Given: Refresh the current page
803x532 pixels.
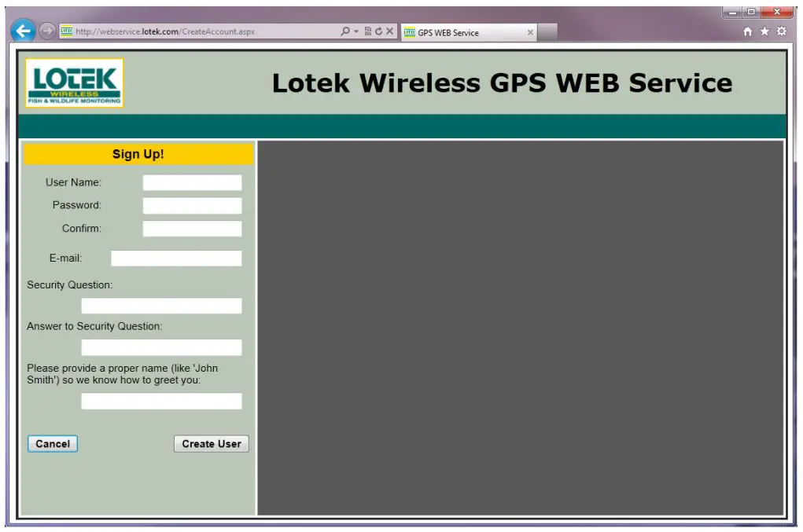Looking at the screenshot, I should [x=378, y=31].
